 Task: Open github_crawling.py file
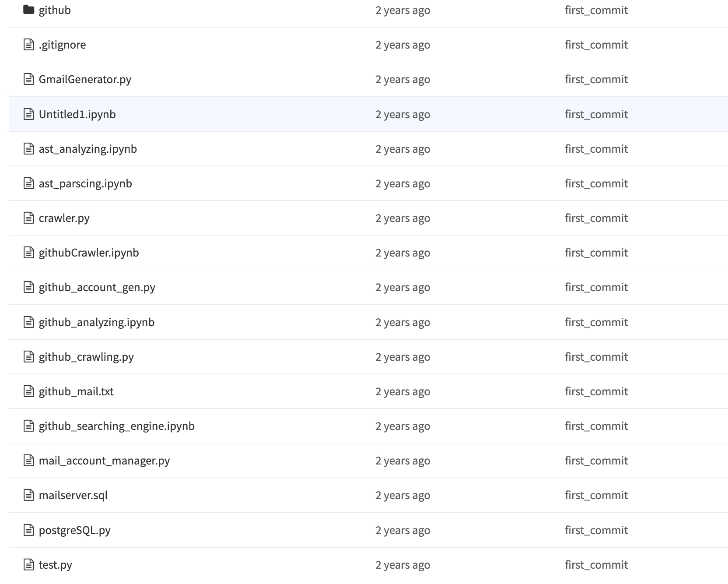(x=86, y=357)
